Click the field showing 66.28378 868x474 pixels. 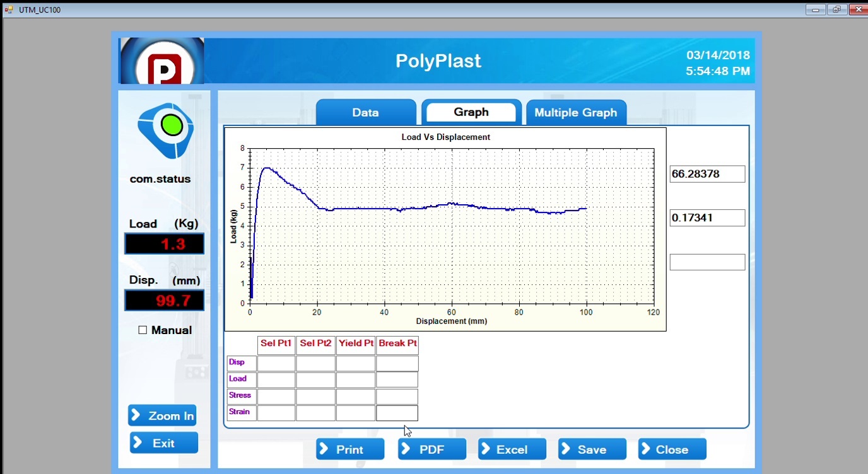tap(707, 174)
